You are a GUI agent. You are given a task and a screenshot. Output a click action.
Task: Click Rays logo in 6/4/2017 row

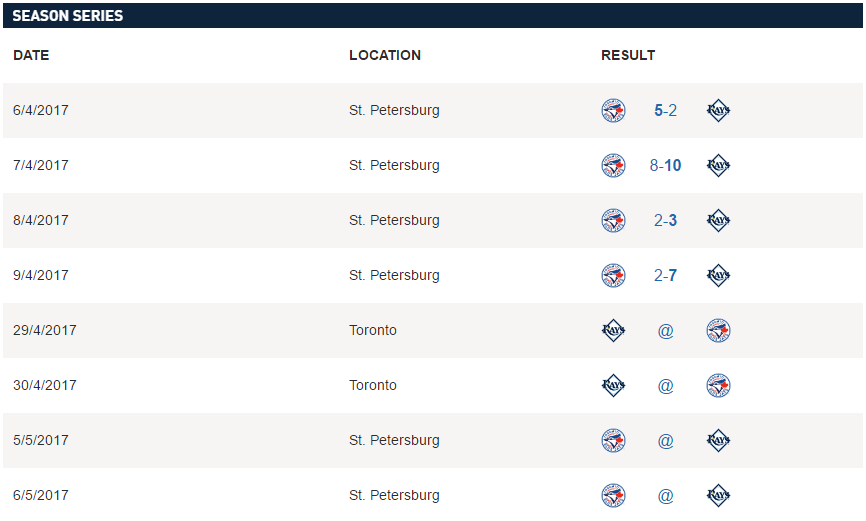click(x=718, y=111)
